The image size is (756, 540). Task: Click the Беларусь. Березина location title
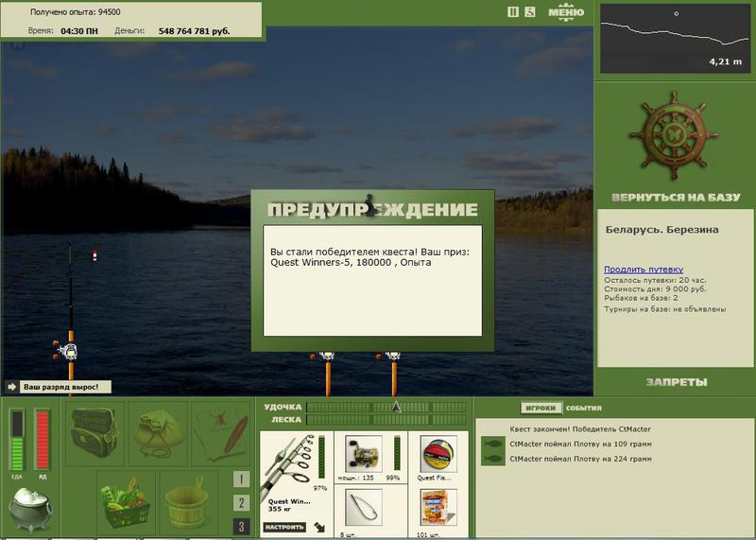click(x=662, y=230)
